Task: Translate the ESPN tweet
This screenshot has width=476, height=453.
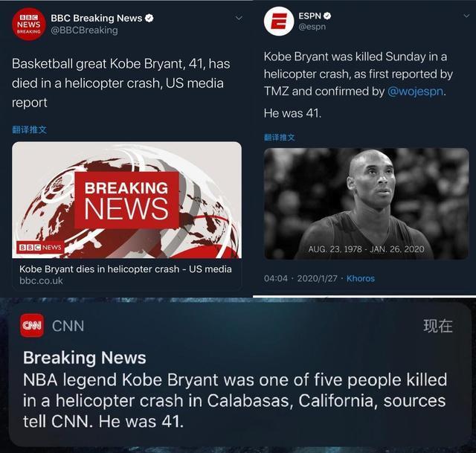Action: (x=280, y=137)
